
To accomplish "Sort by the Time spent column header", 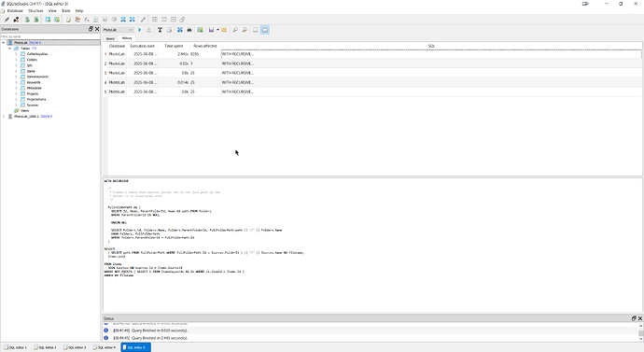I will pyautogui.click(x=174, y=46).
